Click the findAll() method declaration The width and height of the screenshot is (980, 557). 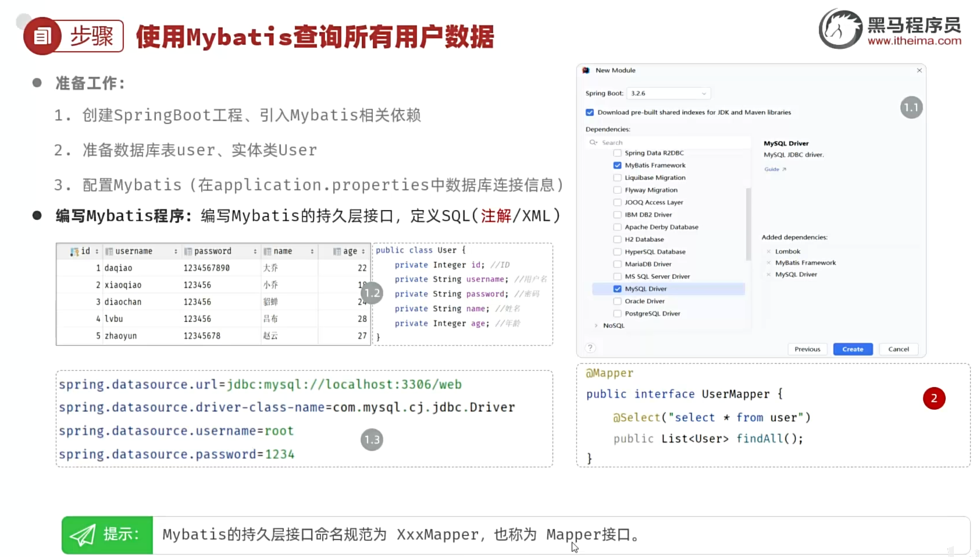pos(708,439)
